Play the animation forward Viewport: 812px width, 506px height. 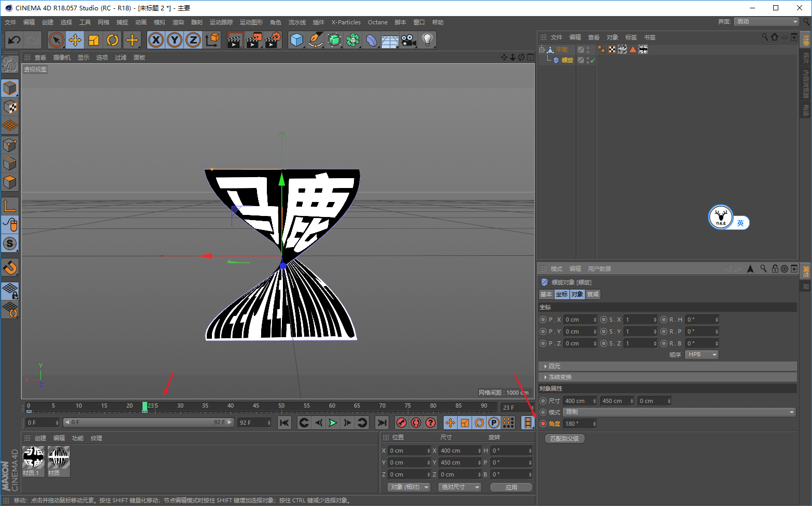333,423
